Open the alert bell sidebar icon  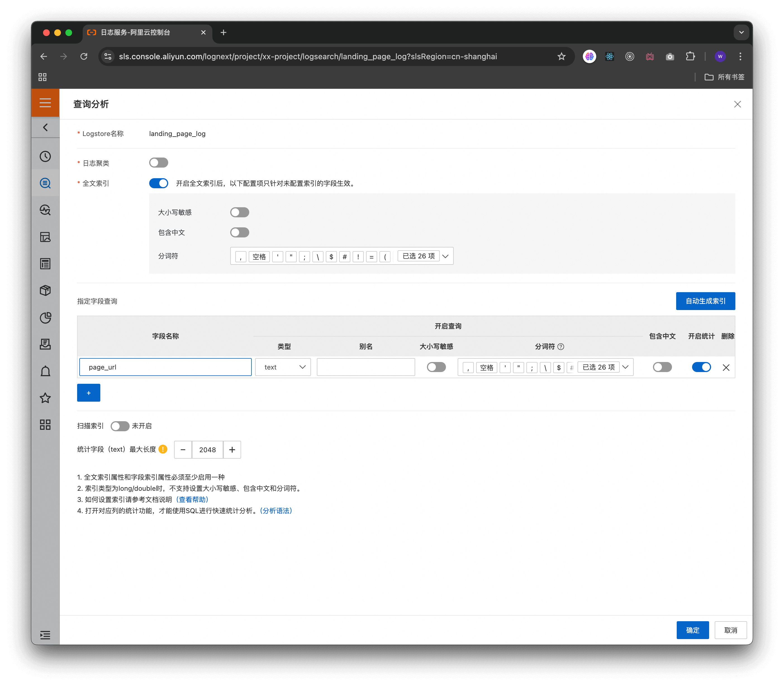click(x=45, y=371)
